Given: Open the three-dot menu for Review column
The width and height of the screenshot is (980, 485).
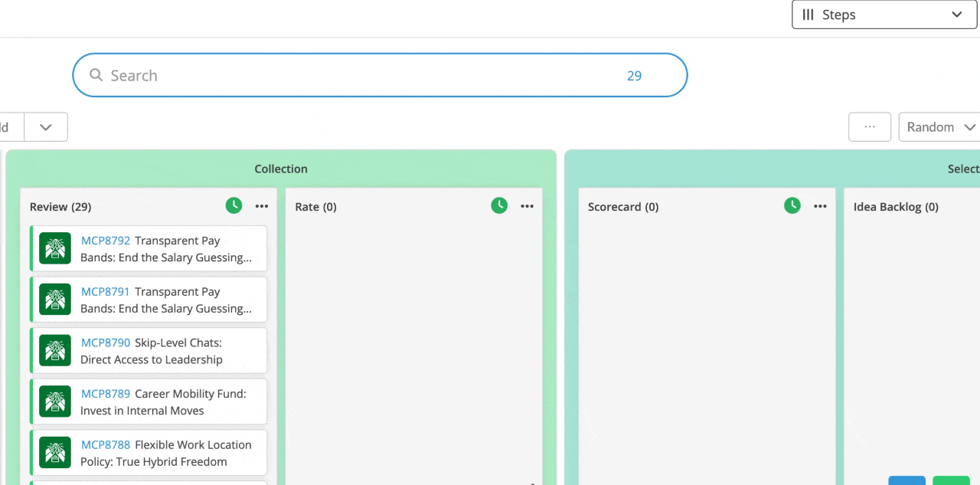Looking at the screenshot, I should [262, 206].
